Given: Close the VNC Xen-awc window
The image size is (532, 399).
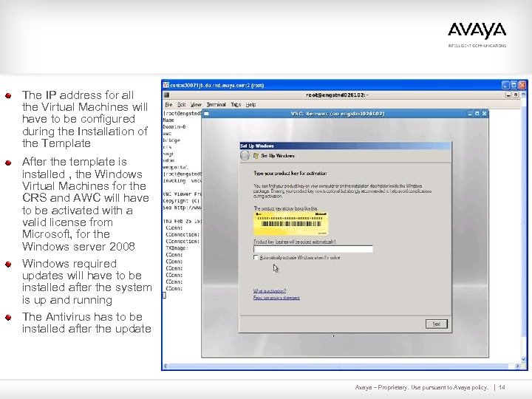Looking at the screenshot, I should 484,114.
